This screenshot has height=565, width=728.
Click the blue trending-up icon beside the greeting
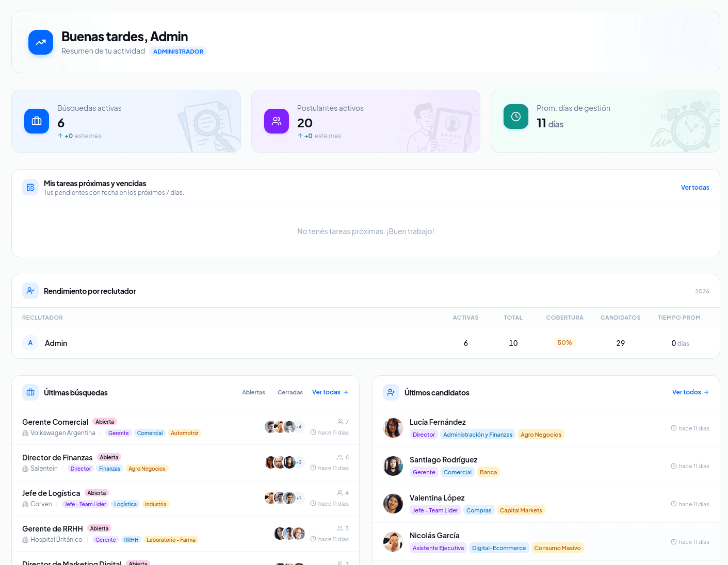41,42
